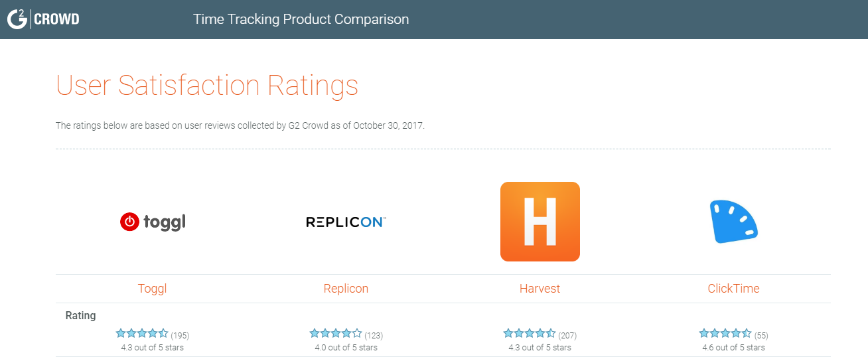Click the Toggl logo image
Screen dimensions: 868x361
click(153, 222)
